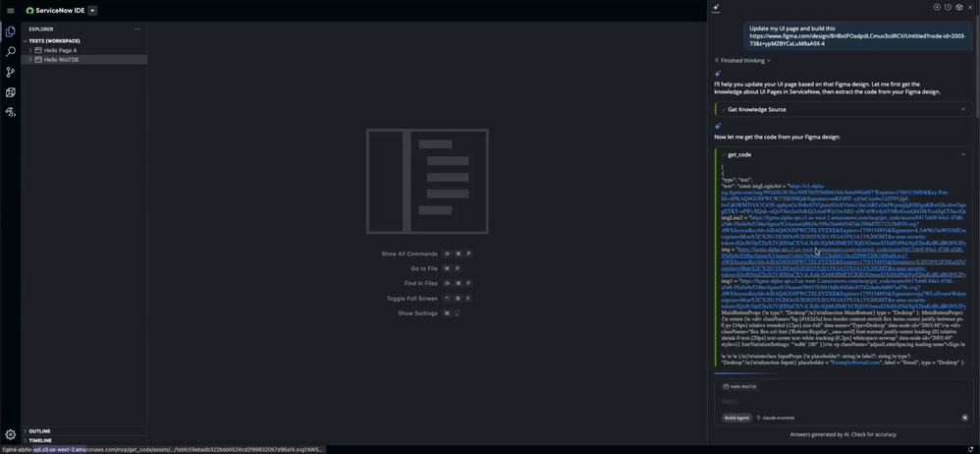980x454 pixels.
Task: Click the green checkmark next to get_code
Action: (x=724, y=154)
